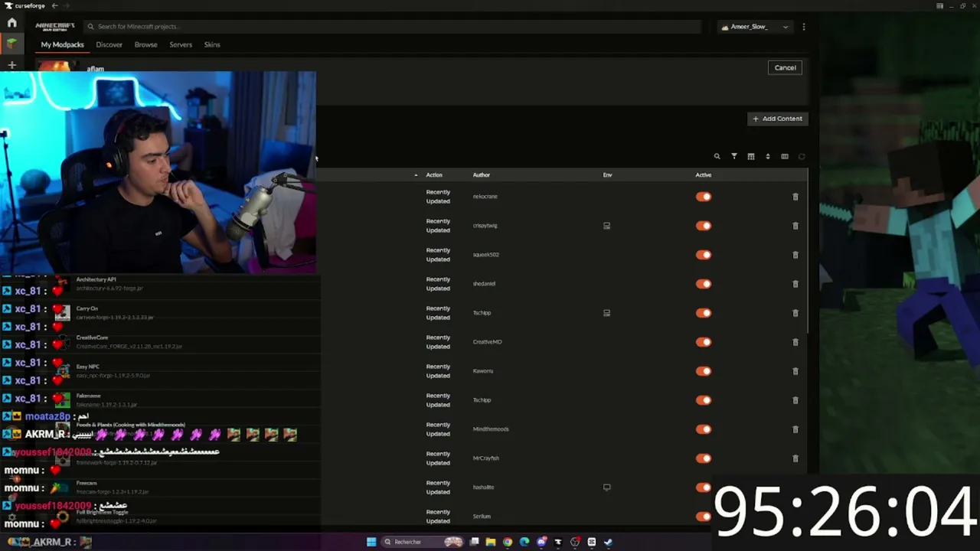980x551 pixels.
Task: Click the table grid view icon
Action: 751,157
